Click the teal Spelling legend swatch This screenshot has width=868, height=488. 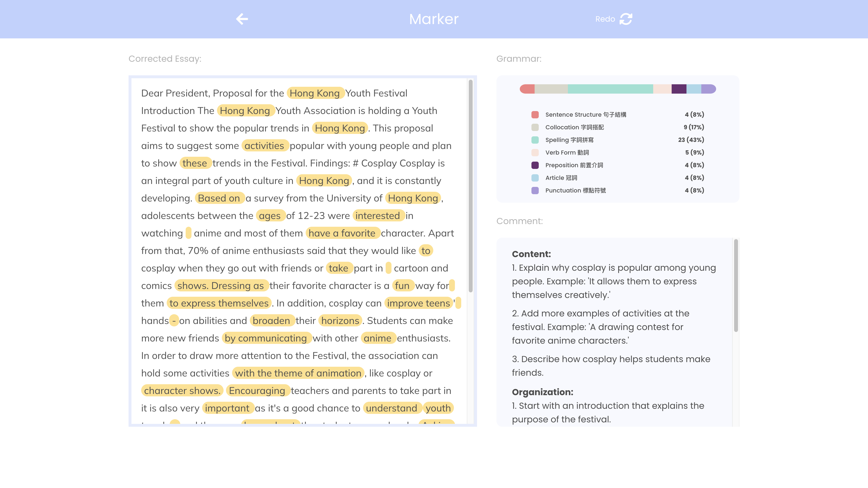tap(535, 140)
